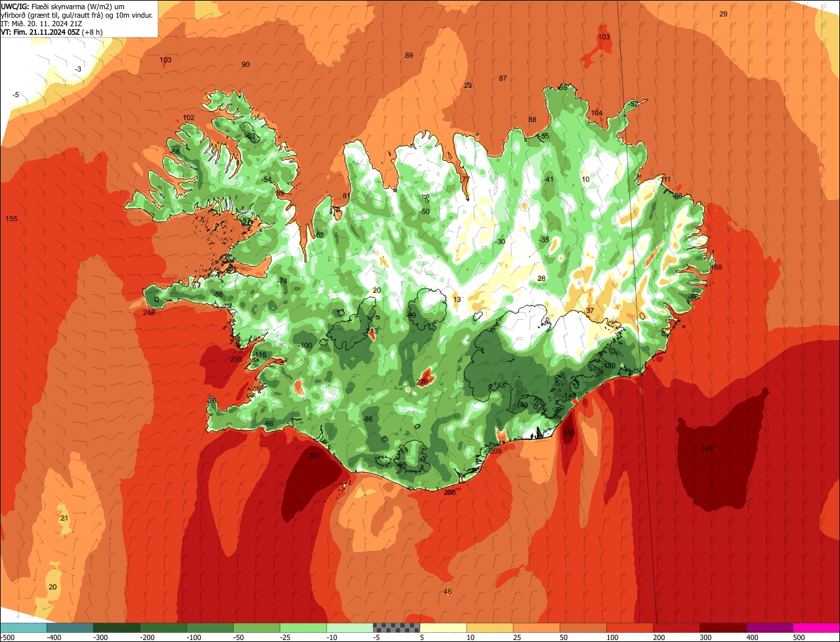Click the map value 208 at the southern tip
The width and height of the screenshot is (840, 642).
click(x=450, y=492)
